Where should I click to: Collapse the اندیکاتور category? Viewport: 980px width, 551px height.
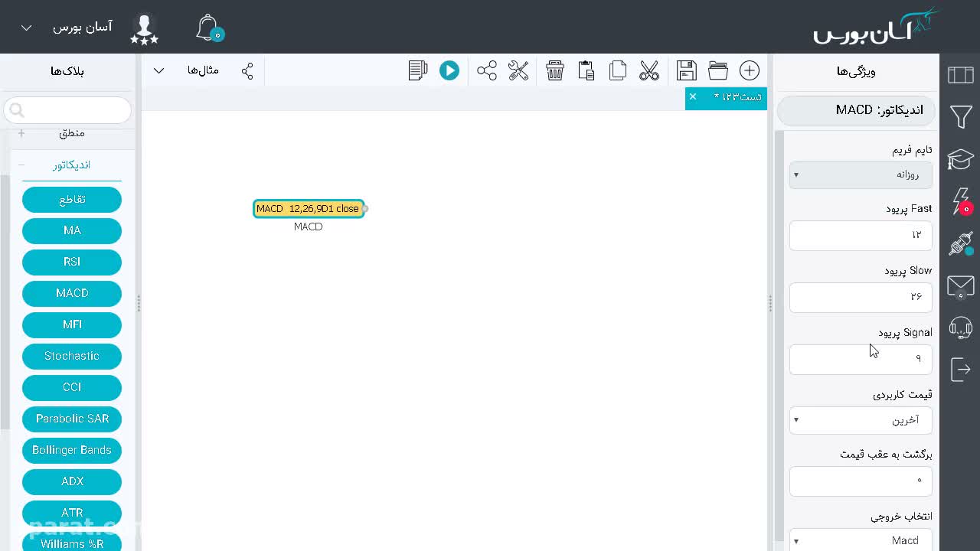coord(21,165)
